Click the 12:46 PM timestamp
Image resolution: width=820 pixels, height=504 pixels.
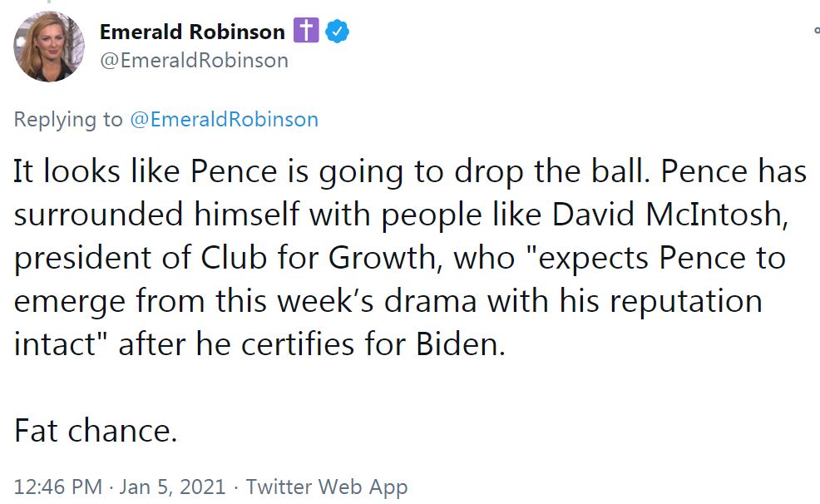pos(58,487)
